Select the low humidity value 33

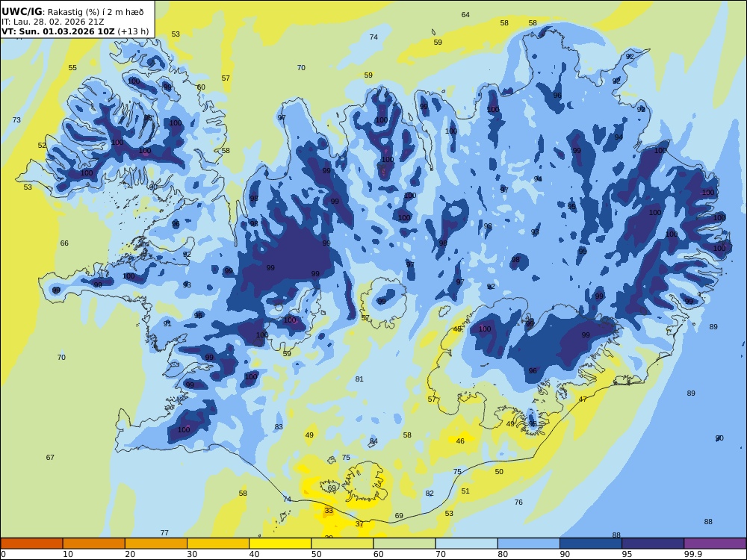(329, 511)
